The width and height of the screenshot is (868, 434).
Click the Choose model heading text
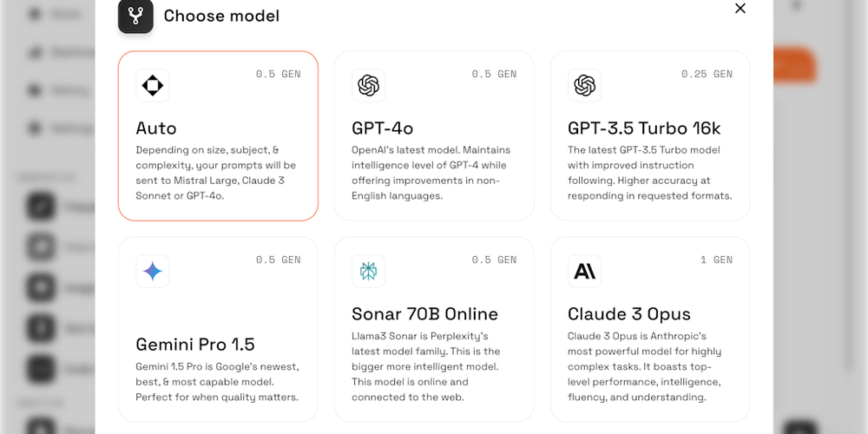[x=221, y=16]
